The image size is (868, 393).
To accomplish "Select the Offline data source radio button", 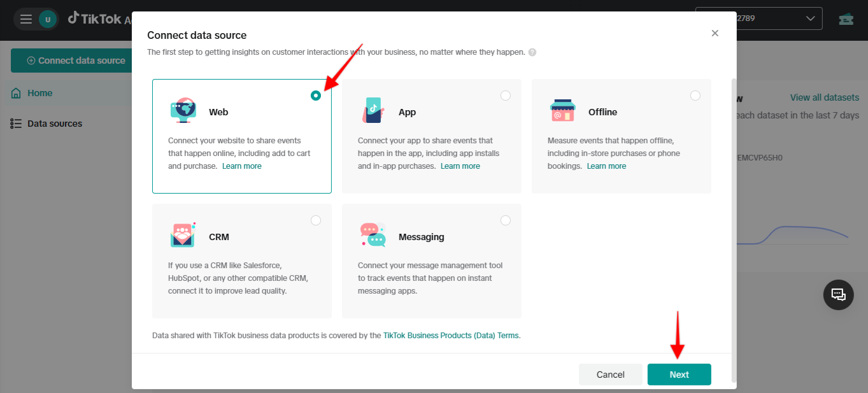I will coord(695,96).
